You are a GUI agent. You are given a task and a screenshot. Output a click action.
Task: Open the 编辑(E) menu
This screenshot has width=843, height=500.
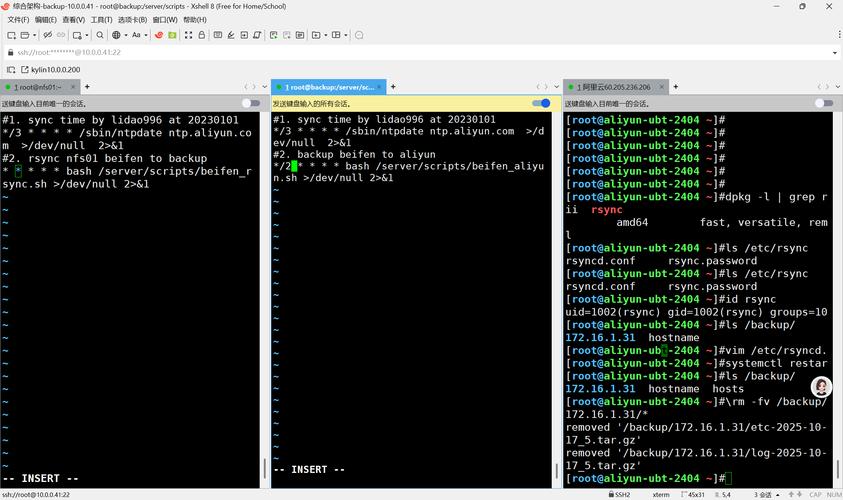tap(46, 20)
